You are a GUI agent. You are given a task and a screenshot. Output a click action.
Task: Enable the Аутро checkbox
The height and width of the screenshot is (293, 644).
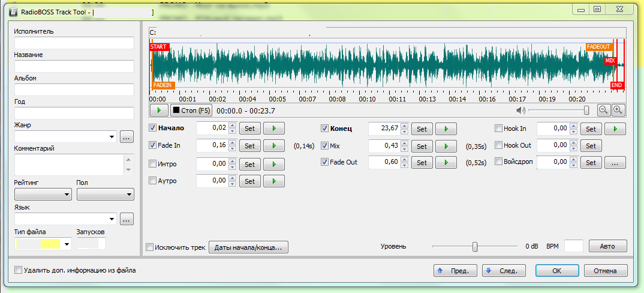pyautogui.click(x=152, y=181)
